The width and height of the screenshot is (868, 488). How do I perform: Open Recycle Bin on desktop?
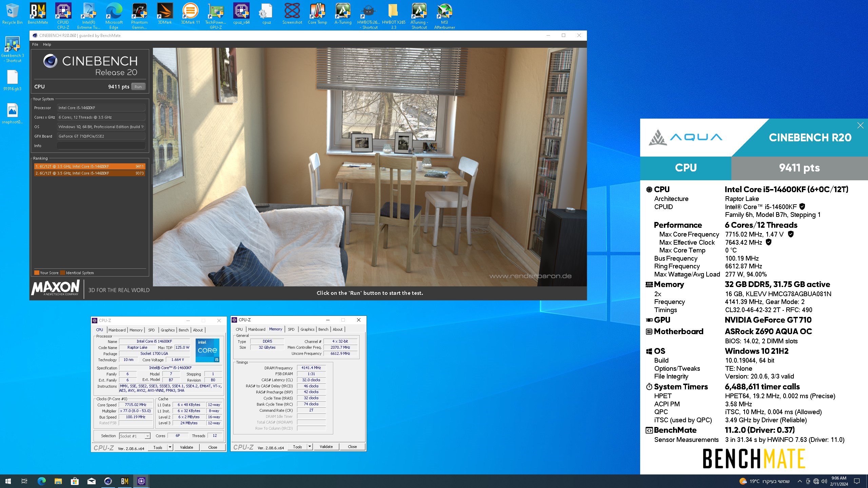(x=12, y=14)
